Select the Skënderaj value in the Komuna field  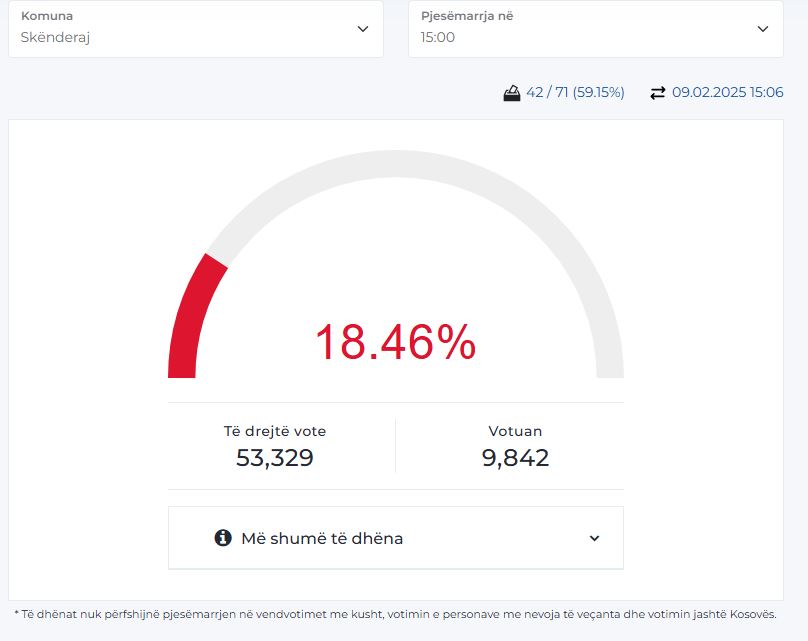point(56,38)
